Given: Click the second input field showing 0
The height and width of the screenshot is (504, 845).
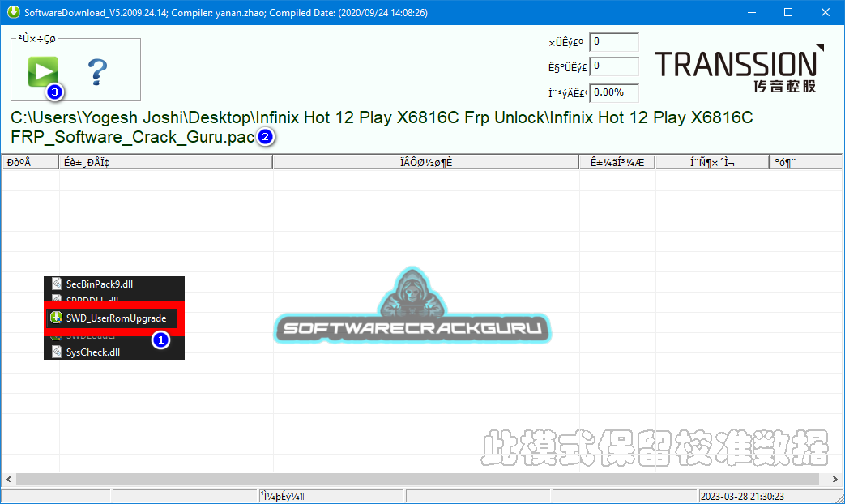Looking at the screenshot, I should click(614, 66).
